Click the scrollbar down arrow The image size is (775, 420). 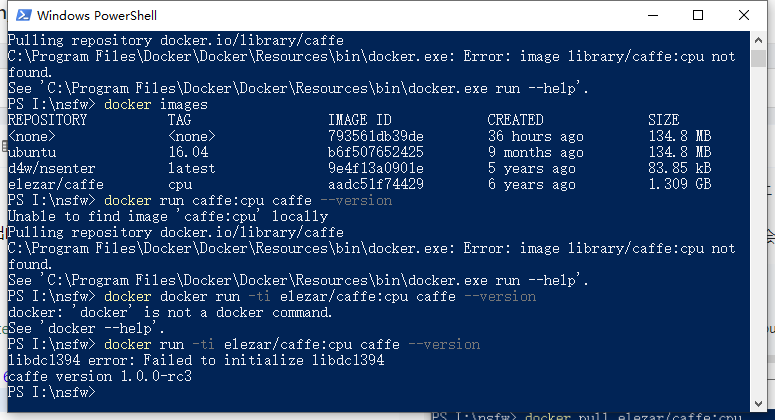coord(758,404)
